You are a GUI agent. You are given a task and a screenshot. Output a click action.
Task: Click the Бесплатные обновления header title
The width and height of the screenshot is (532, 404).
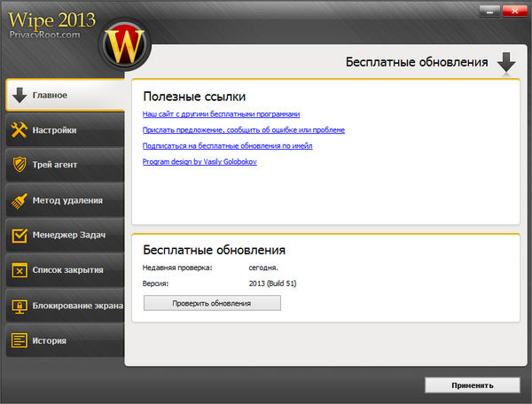tap(417, 62)
